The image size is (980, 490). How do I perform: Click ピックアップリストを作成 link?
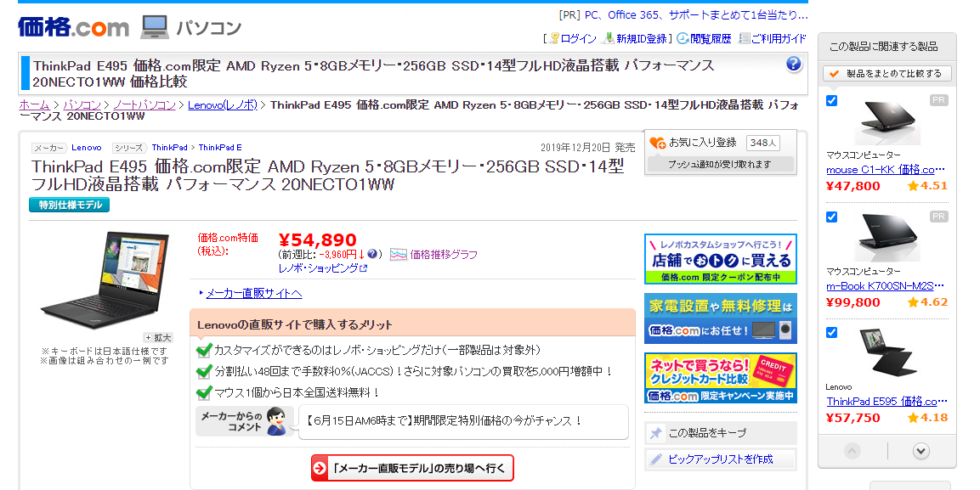721,459
